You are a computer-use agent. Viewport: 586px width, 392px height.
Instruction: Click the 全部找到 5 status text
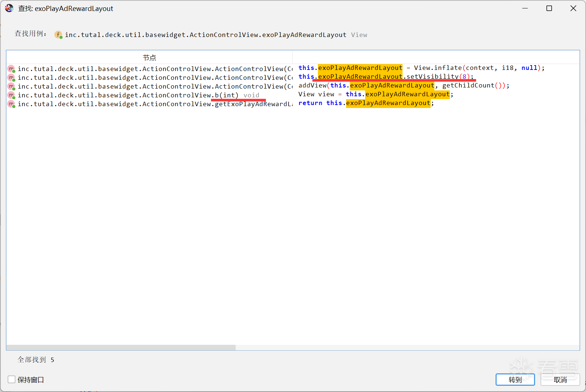click(36, 360)
